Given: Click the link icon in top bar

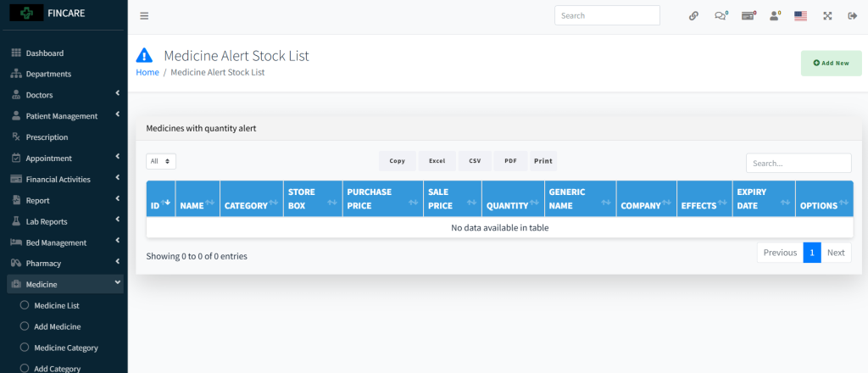Looking at the screenshot, I should (693, 15).
